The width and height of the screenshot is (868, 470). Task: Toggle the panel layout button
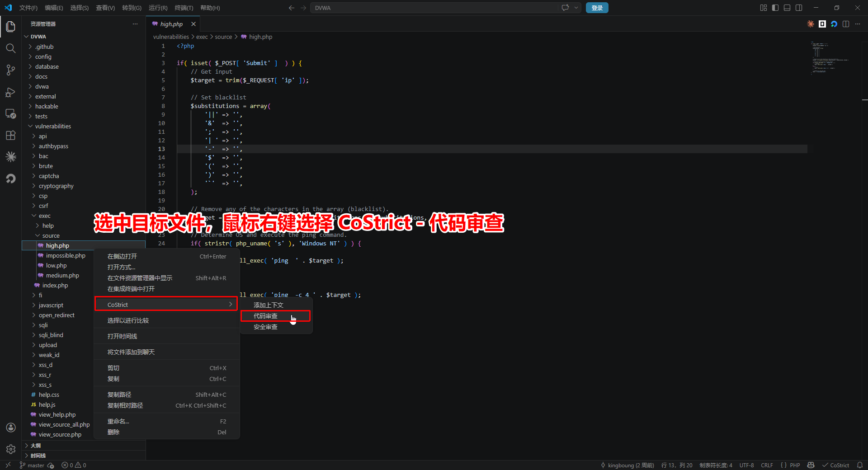click(787, 8)
